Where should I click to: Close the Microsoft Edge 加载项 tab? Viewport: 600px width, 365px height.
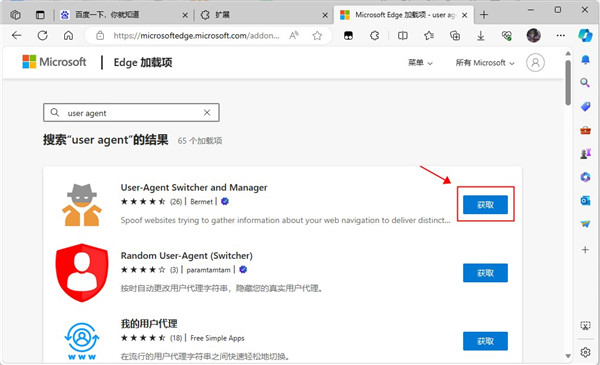(x=465, y=15)
